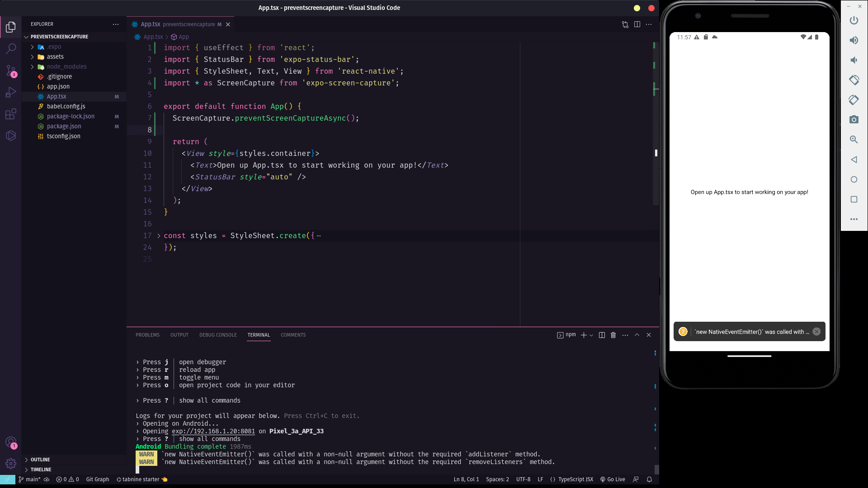Maximize the terminal panel size
Screen dimensions: 868x488
tap(637, 335)
